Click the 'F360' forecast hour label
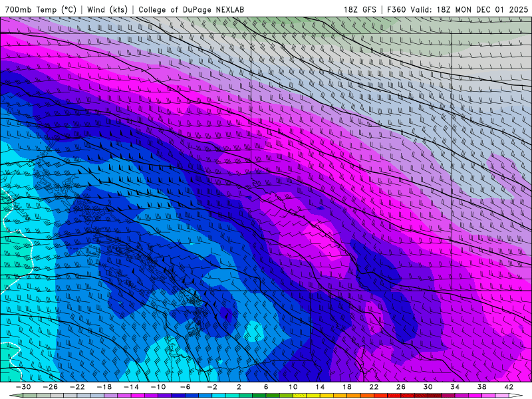Screen dimensions: 532x399 coord(396,9)
